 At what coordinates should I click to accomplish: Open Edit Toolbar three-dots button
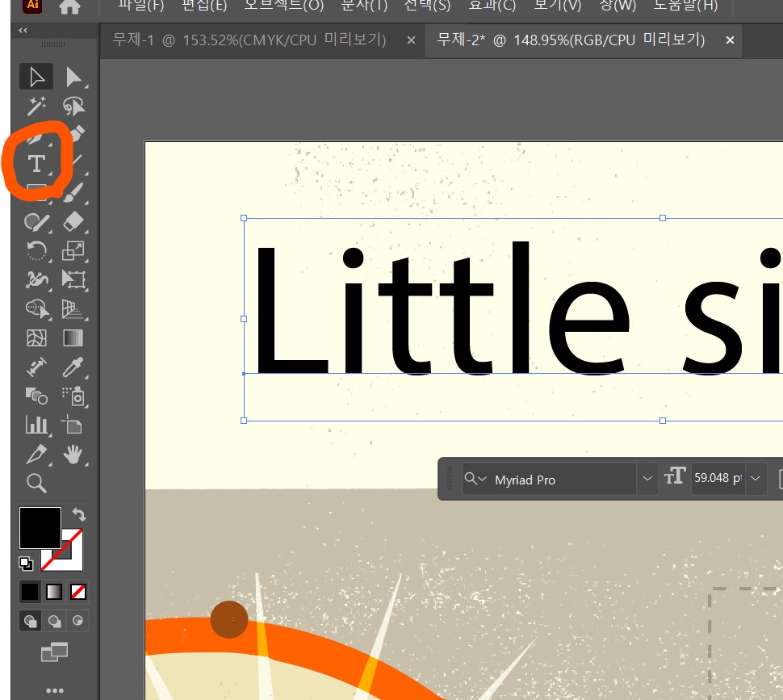point(54,690)
